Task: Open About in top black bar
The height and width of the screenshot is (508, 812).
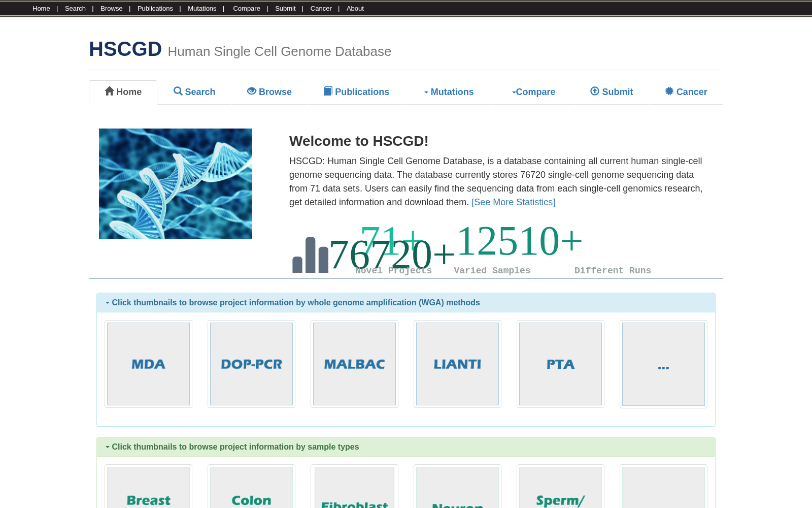Action: point(355,9)
